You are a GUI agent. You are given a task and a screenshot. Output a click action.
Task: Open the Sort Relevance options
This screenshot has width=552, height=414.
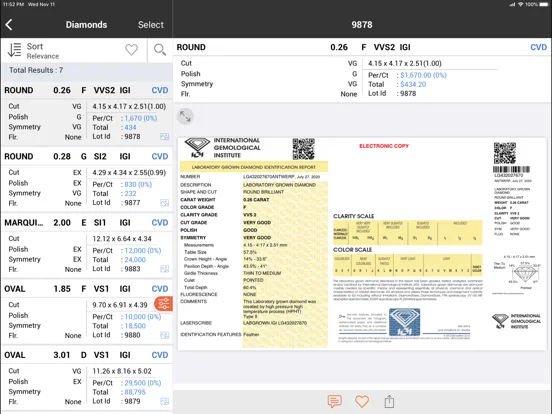(33, 51)
